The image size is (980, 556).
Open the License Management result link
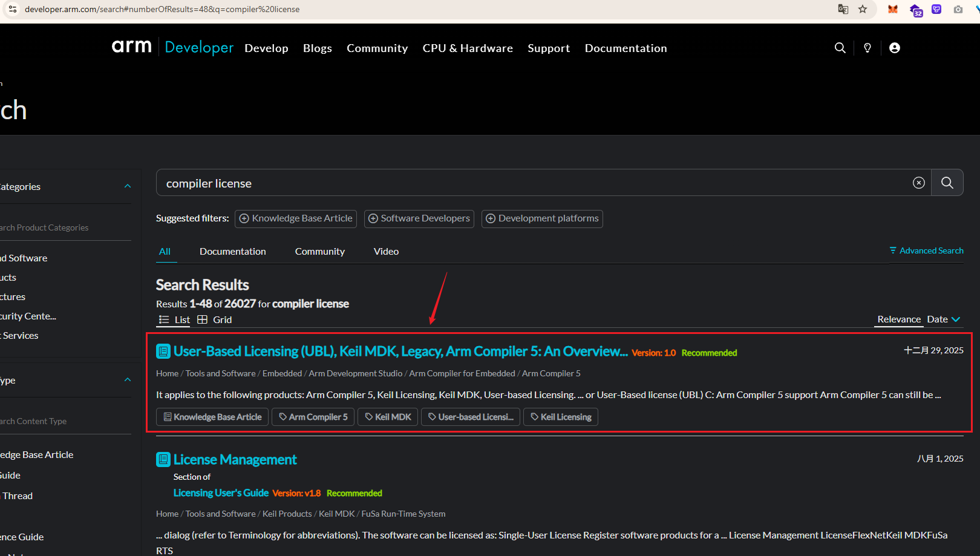(235, 460)
